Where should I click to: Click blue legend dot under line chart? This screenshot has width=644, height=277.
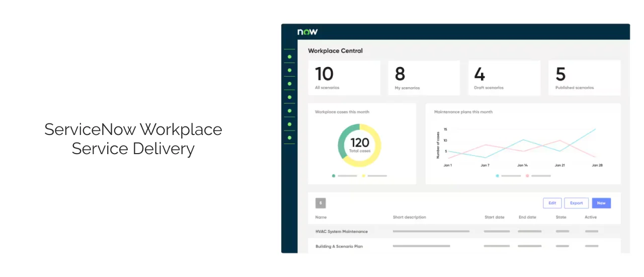498,176
